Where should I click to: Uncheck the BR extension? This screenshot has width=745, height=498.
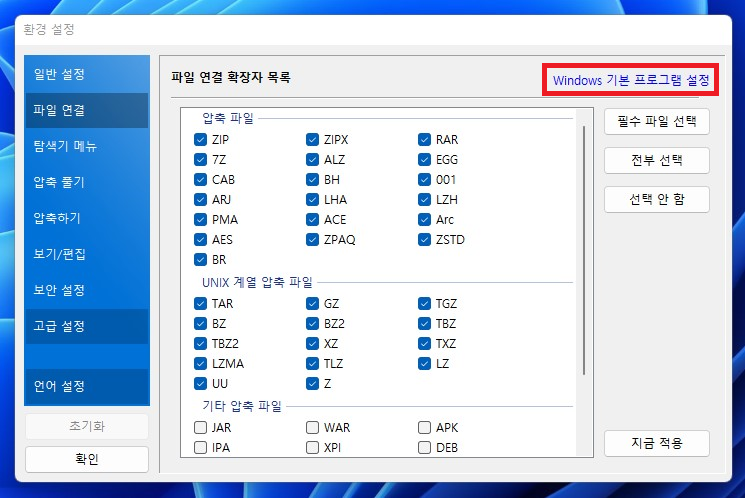point(201,260)
